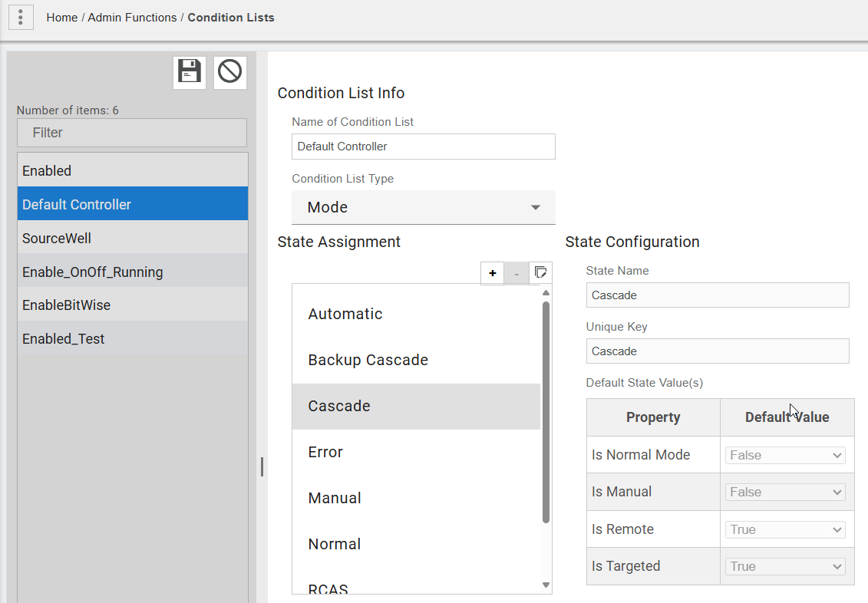This screenshot has height=603, width=868.
Task: Click the Is Remote property label
Action: (x=622, y=529)
